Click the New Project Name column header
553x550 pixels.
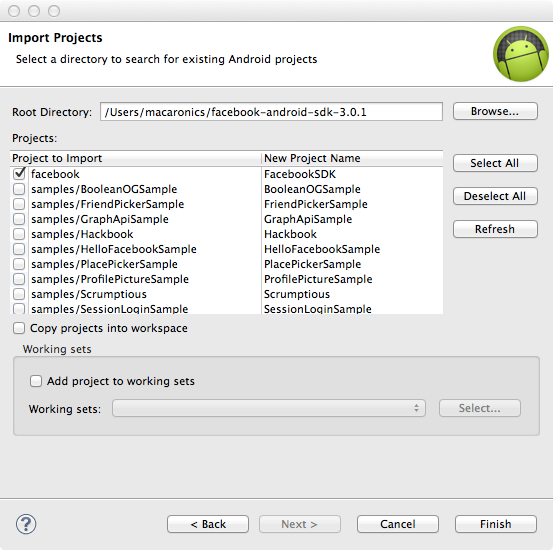(352, 158)
